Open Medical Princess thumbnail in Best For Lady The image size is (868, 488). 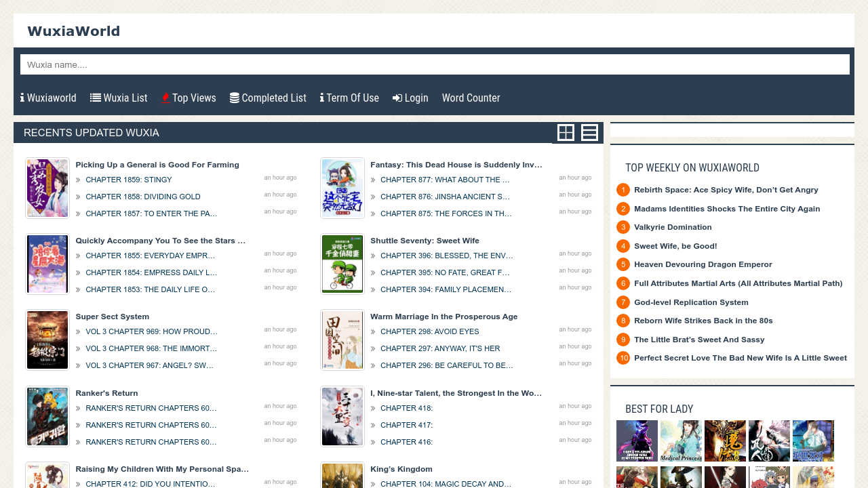[681, 441]
